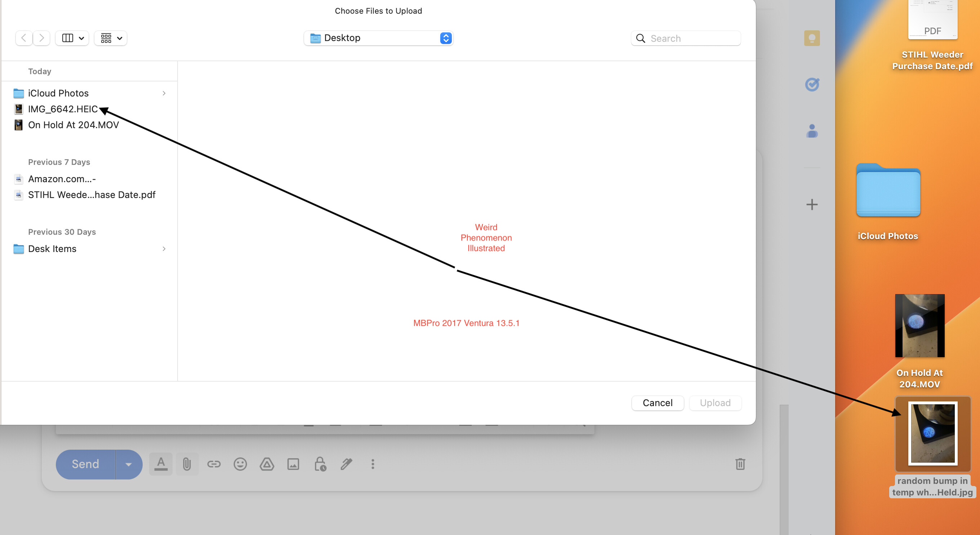Click the On Hold At 204.MOV file icon
Viewport: 980px width, 535px height.
18,125
